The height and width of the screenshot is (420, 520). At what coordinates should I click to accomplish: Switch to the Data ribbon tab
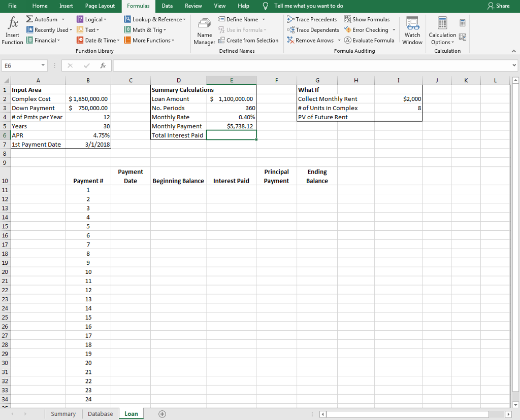click(x=167, y=6)
